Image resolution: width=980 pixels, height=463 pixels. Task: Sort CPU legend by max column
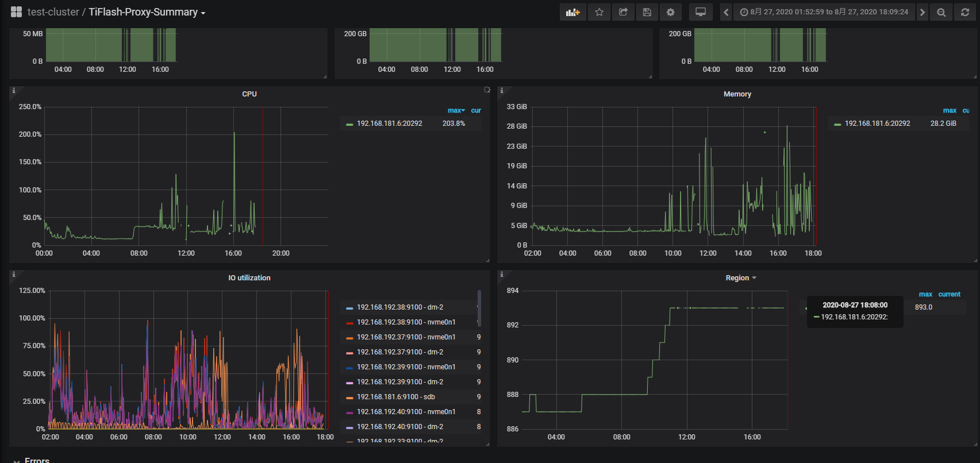click(456, 110)
